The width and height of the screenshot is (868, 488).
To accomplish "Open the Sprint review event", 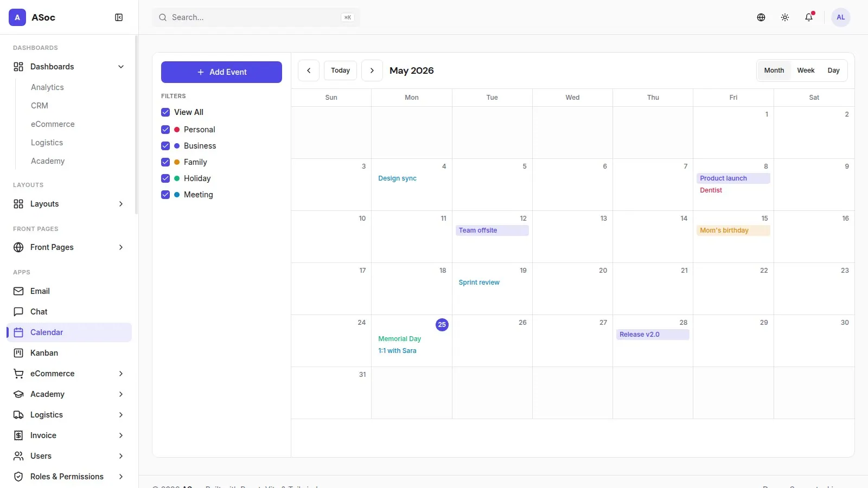I will point(492,282).
